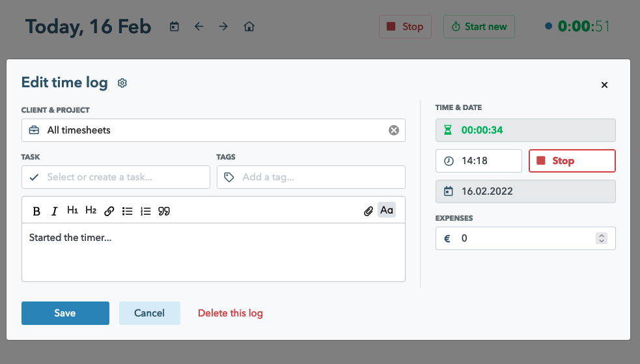Screen dimensions: 640x364
Task: Insert Heading 1 in the notes editor
Action: point(72,210)
